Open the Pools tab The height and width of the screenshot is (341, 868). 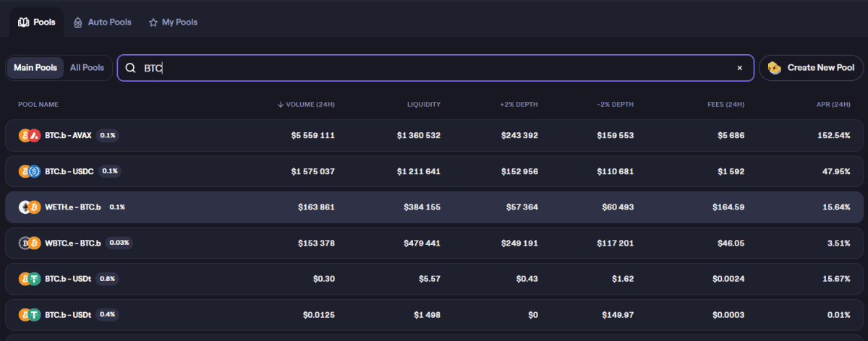point(36,22)
